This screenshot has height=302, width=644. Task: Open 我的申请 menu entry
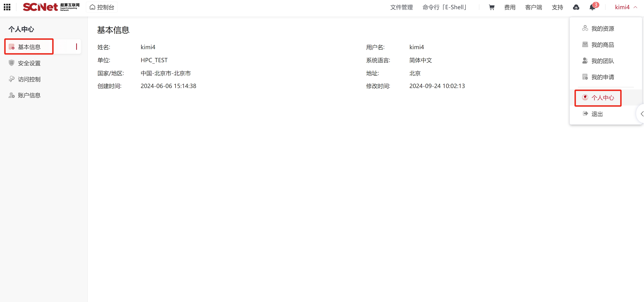(x=603, y=77)
